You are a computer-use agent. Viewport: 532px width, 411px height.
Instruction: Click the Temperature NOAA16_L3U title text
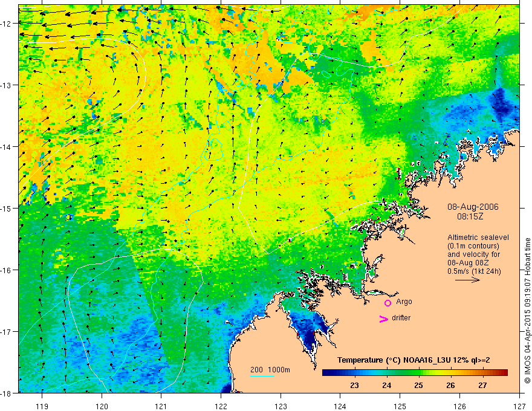point(414,360)
